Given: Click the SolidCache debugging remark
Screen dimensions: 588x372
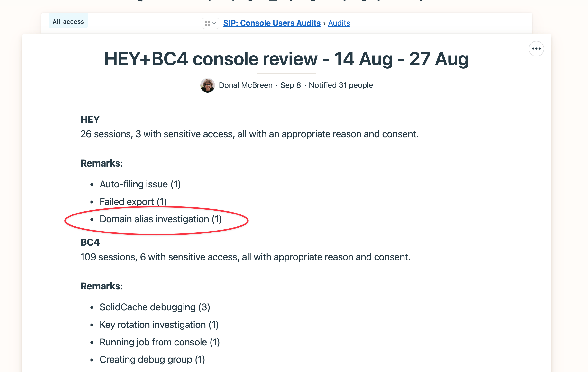Looking at the screenshot, I should pos(155,307).
